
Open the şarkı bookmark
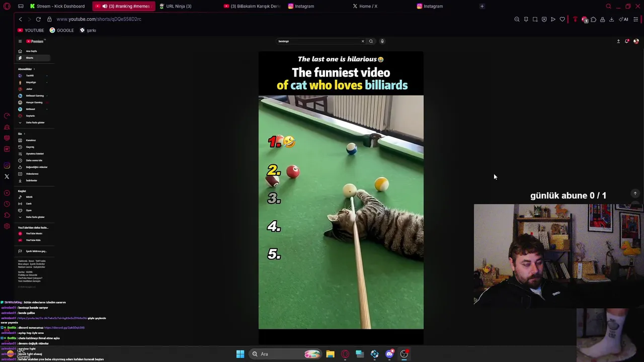88,30
